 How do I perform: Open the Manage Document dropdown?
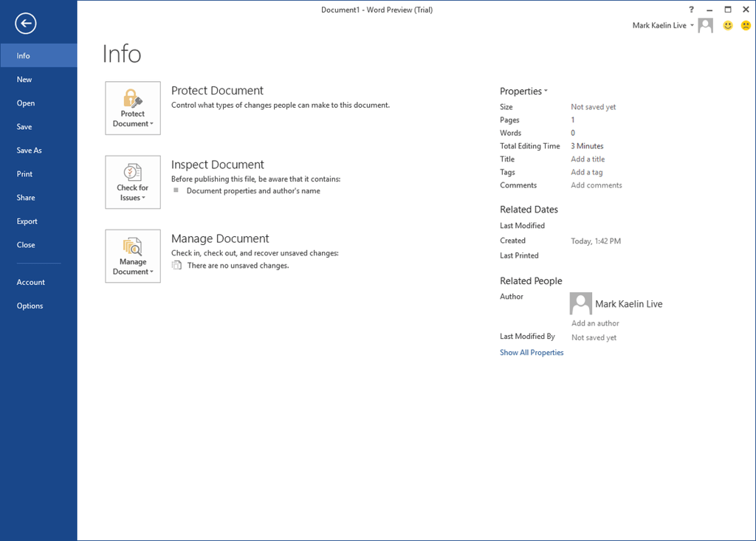(133, 256)
